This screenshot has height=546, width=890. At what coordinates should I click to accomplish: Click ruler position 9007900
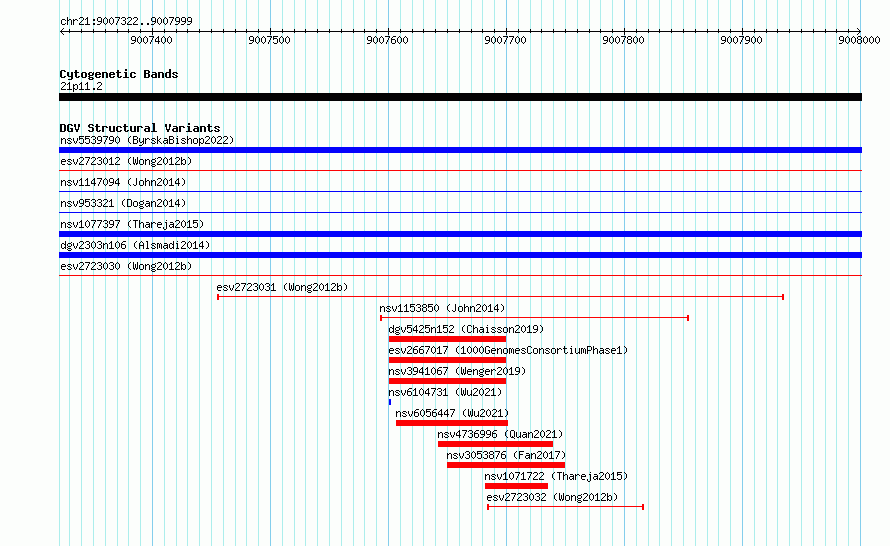click(741, 40)
